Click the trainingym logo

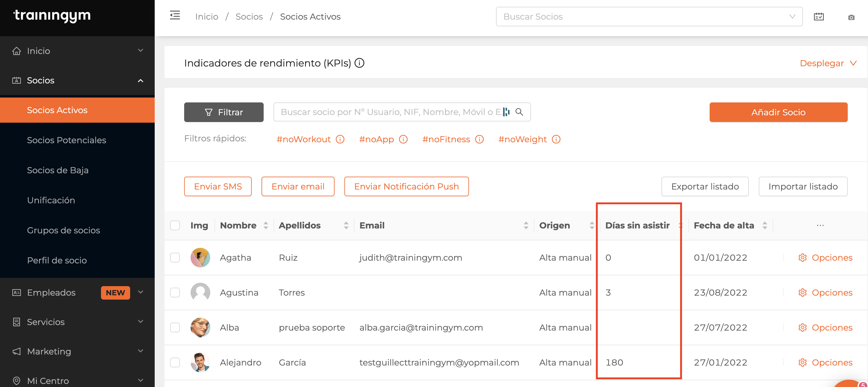[52, 15]
